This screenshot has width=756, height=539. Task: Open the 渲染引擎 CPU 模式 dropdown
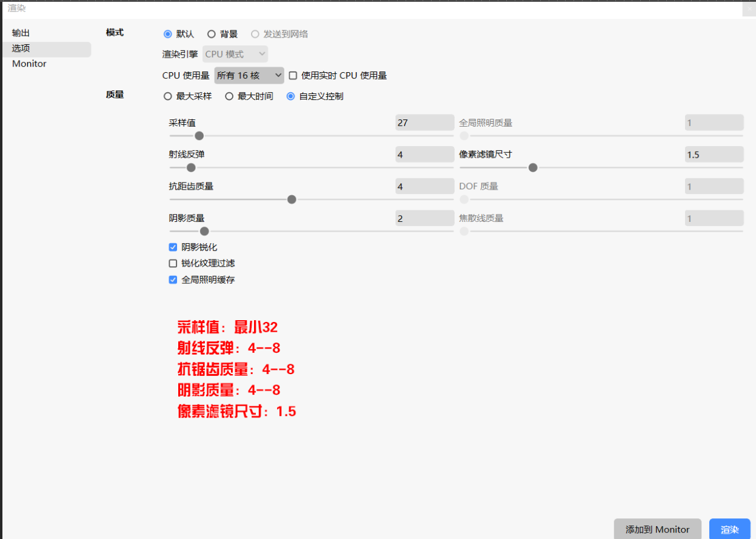point(235,54)
